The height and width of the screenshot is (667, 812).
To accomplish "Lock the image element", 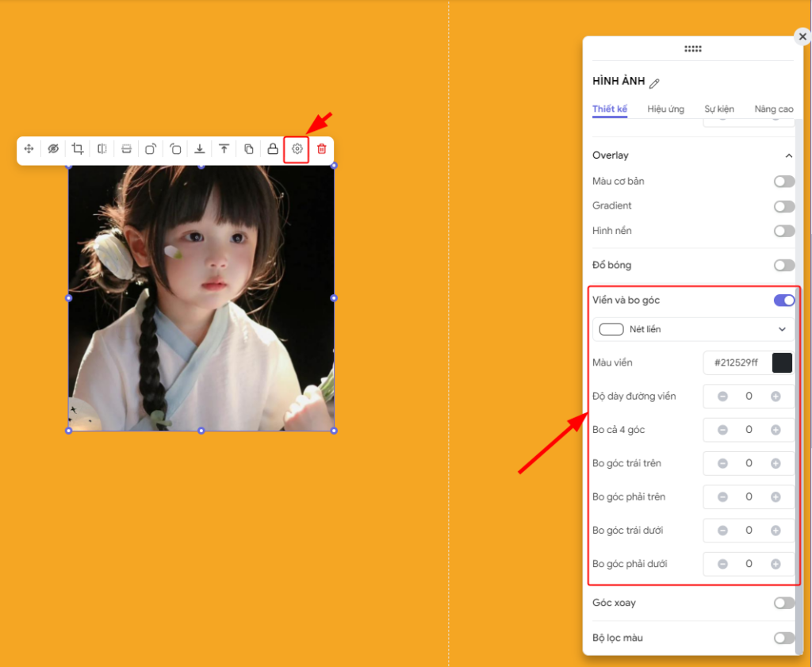I will (273, 149).
